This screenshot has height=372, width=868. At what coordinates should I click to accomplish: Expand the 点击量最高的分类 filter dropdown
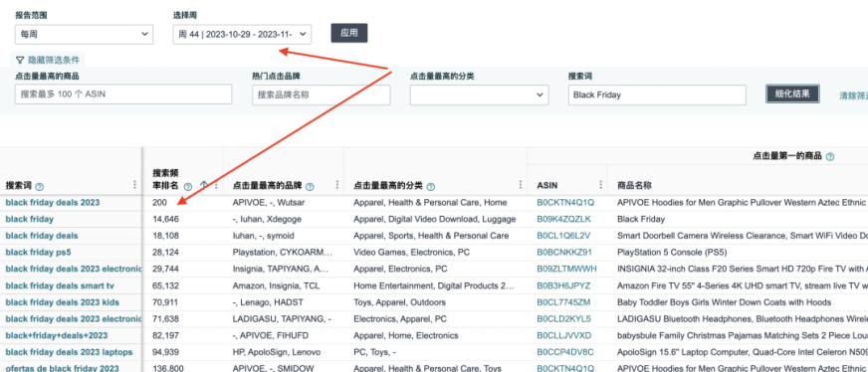(480, 94)
